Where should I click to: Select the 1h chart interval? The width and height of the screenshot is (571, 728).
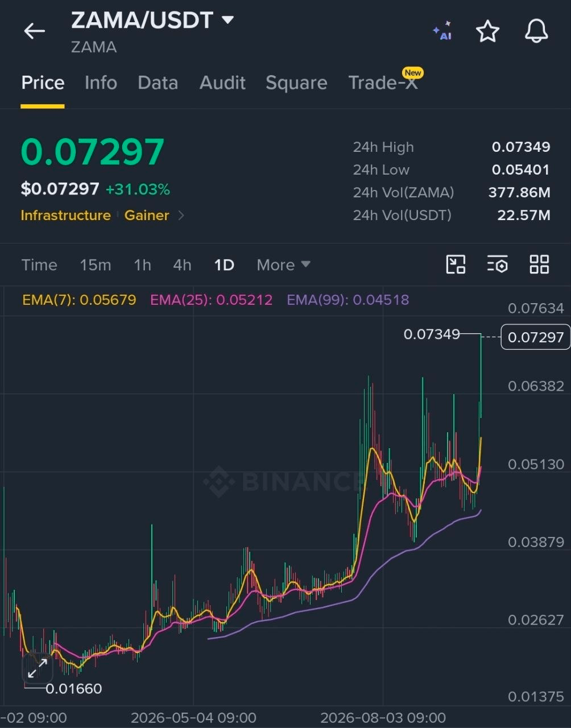[142, 265]
